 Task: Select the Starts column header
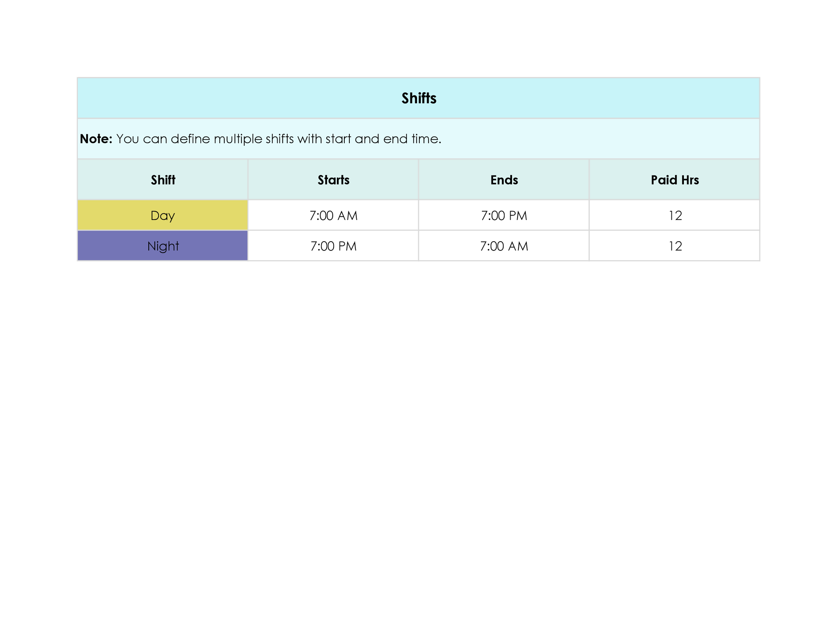pos(333,180)
